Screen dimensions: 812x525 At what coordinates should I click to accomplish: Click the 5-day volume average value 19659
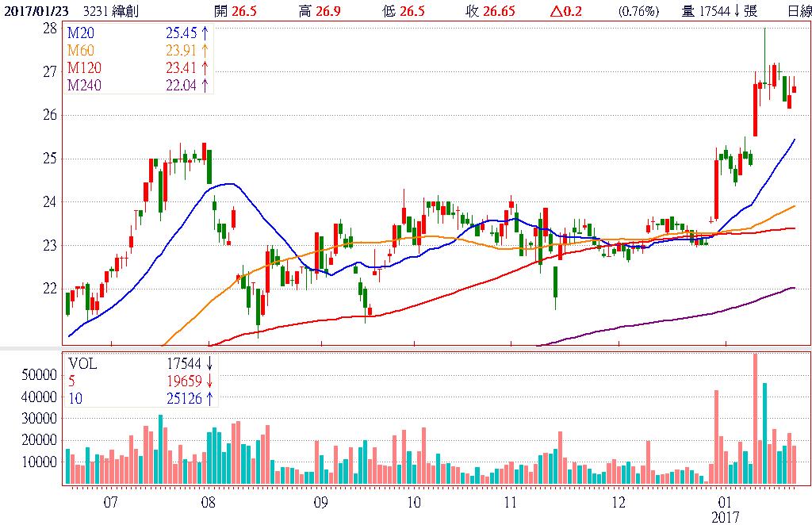tap(185, 381)
